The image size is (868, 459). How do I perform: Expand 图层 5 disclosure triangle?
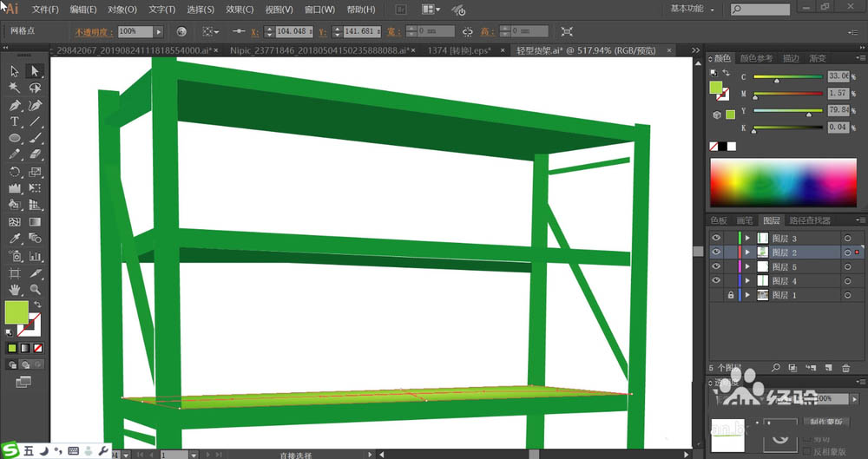(747, 267)
